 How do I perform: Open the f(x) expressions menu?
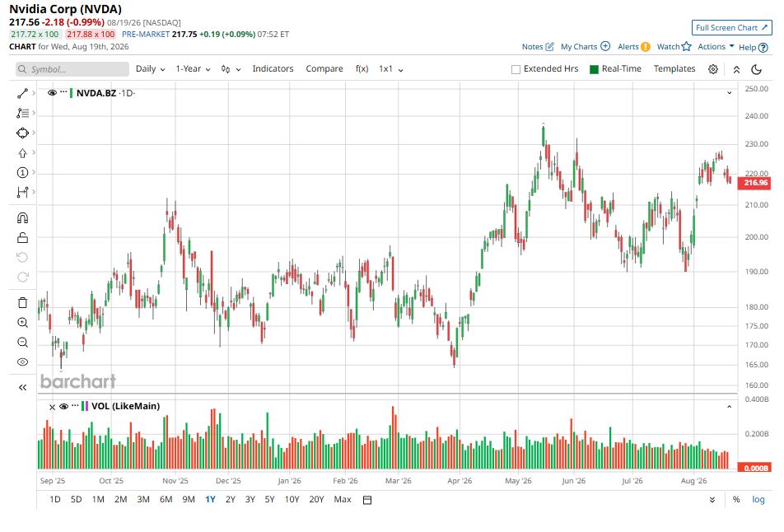coord(362,69)
